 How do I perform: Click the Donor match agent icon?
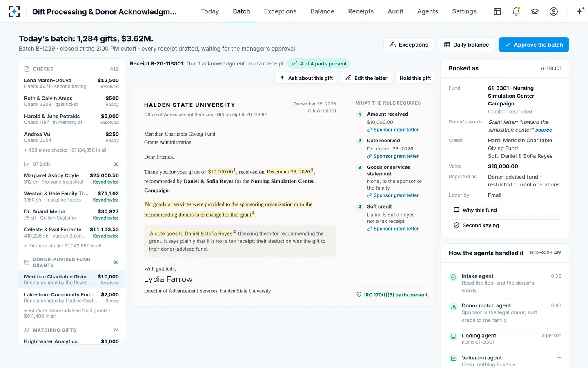coord(453,306)
